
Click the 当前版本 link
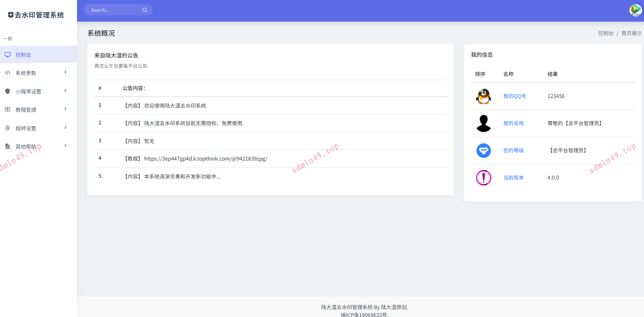[x=513, y=178]
